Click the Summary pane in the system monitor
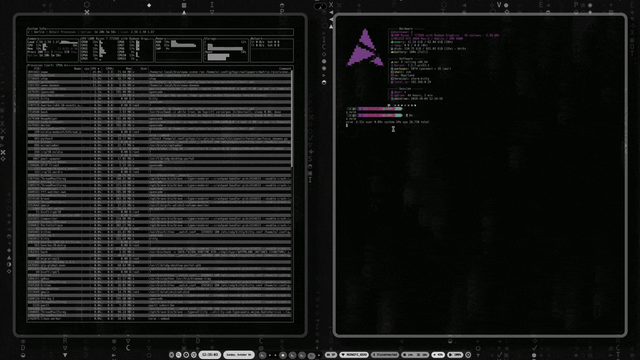640x360 pixels. 52,50
